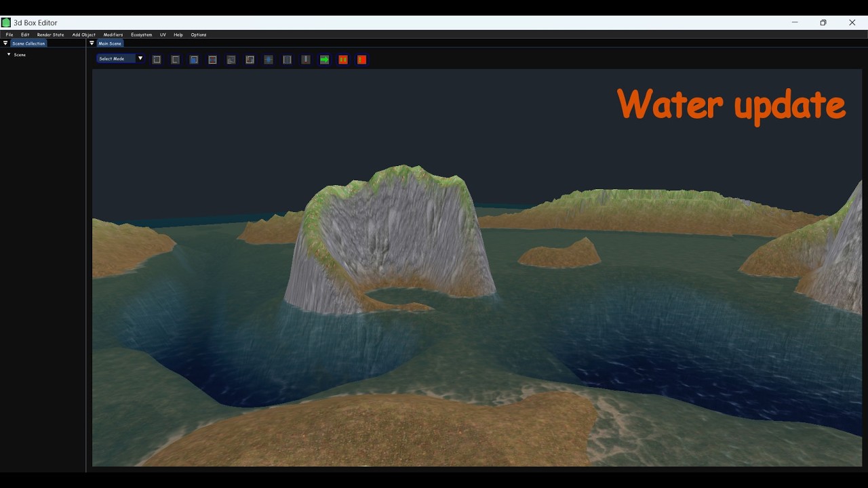Viewport: 868px width, 488px height.
Task: Select the Main Scene tab
Action: click(110, 43)
